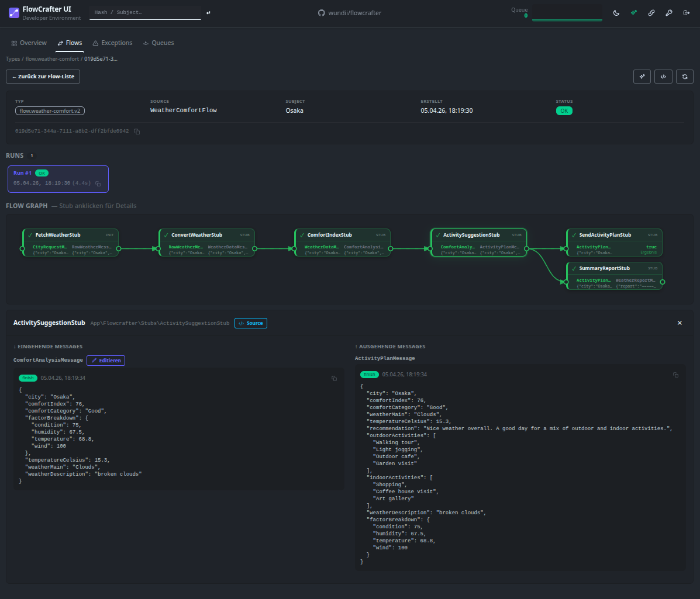The image size is (700, 599).
Task: Close the ActivitySuggestionStub detail panel
Action: pos(680,323)
